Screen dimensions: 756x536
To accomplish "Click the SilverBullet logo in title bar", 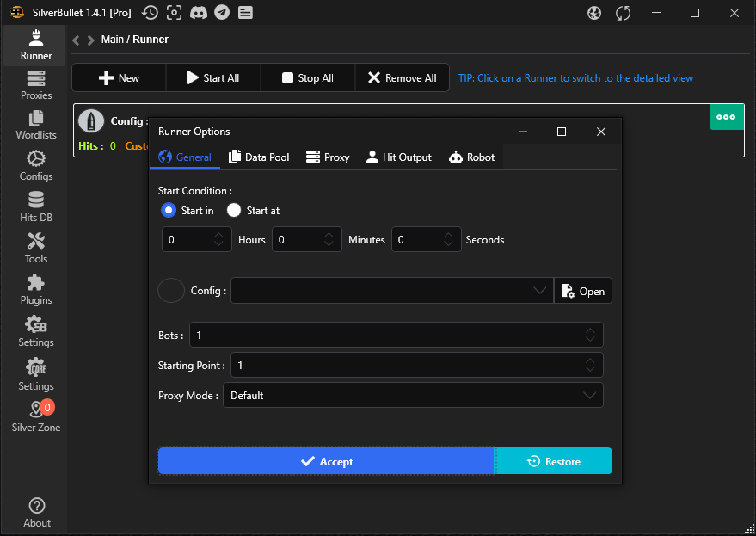I will coord(17,13).
